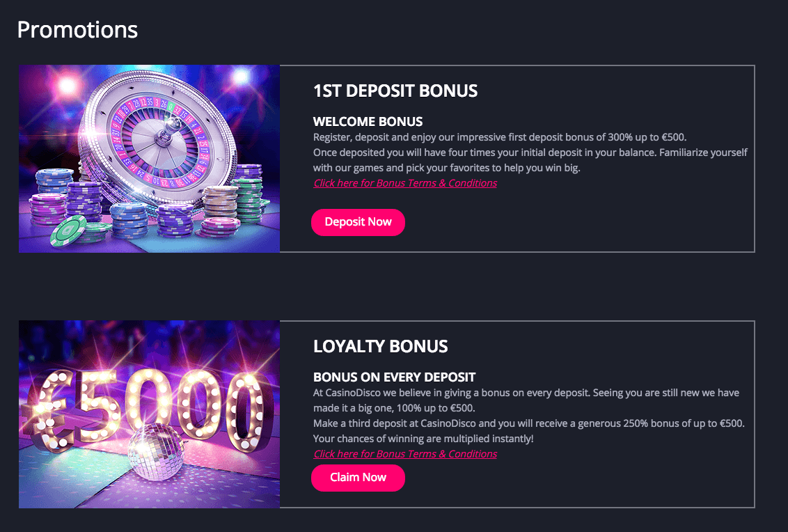
Task: Click the pink Deposit Now button
Action: (358, 222)
